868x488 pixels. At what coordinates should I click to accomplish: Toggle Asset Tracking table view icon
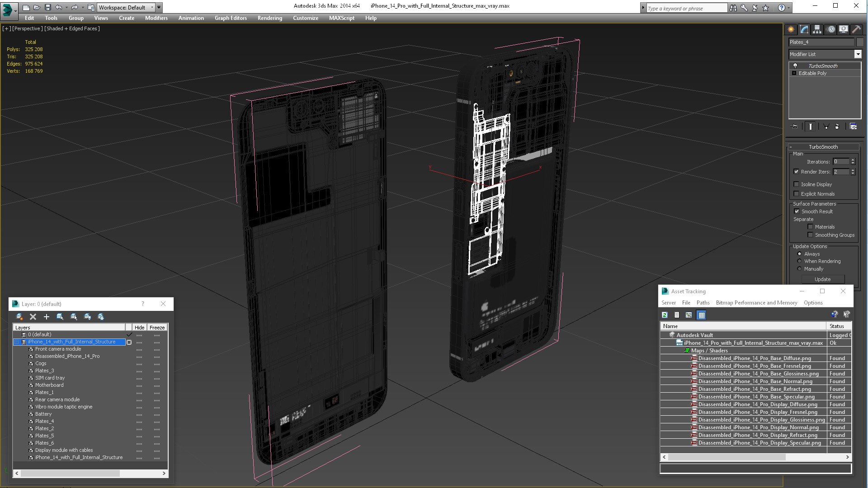tap(701, 315)
